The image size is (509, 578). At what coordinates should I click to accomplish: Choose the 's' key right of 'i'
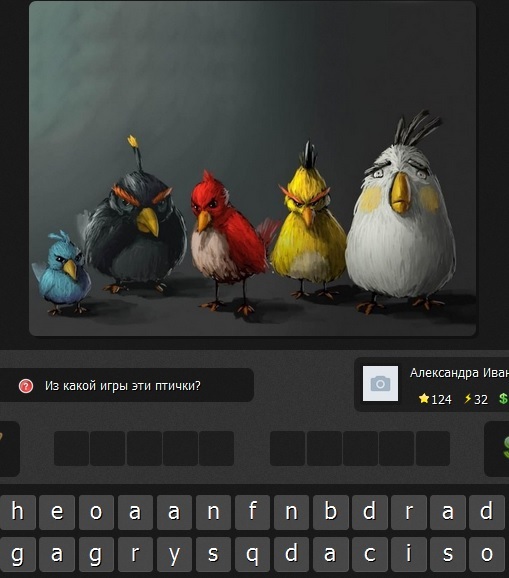pos(448,554)
